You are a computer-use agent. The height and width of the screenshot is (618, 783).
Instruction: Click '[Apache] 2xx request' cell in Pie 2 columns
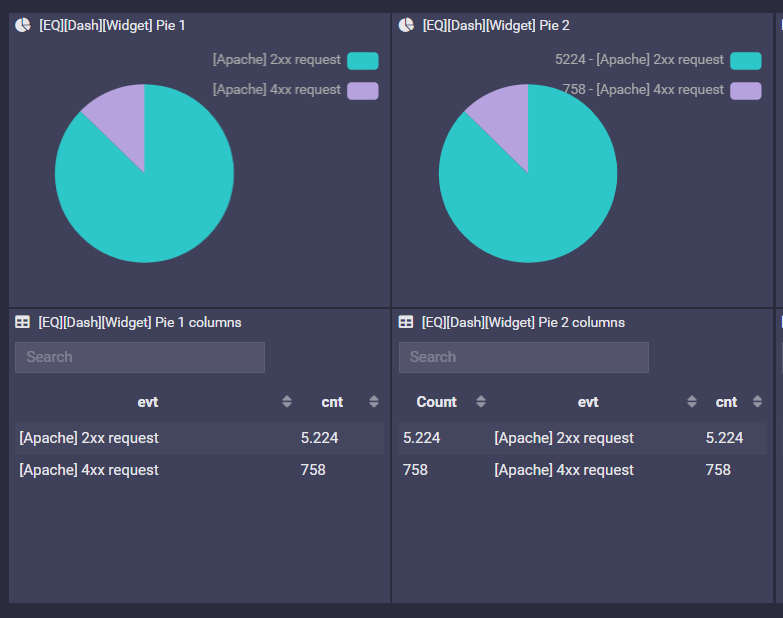click(x=564, y=438)
